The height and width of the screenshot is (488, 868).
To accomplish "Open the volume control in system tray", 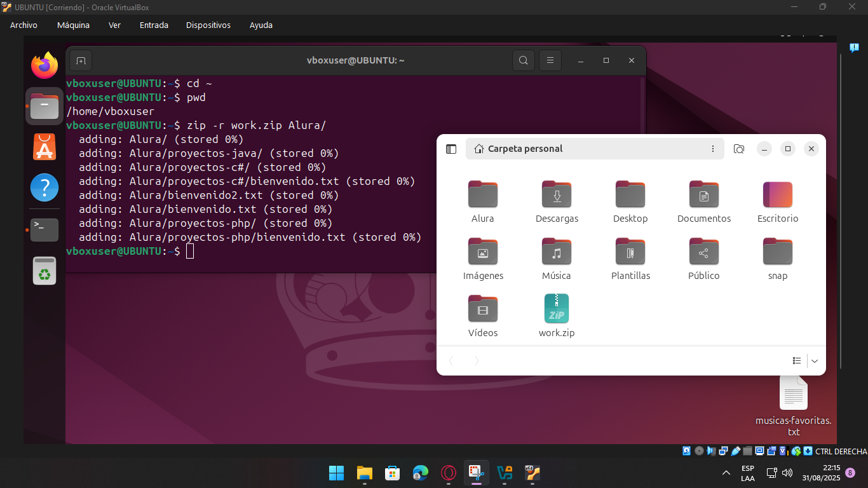I will click(787, 473).
